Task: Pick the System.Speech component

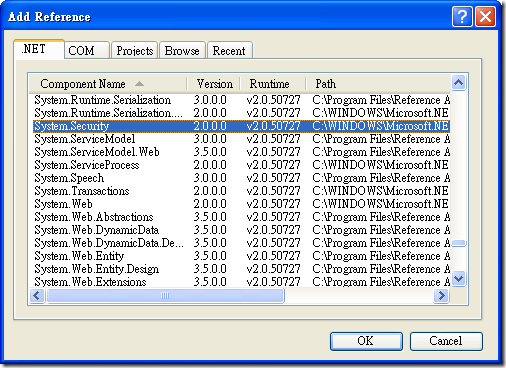Action: 241,178
